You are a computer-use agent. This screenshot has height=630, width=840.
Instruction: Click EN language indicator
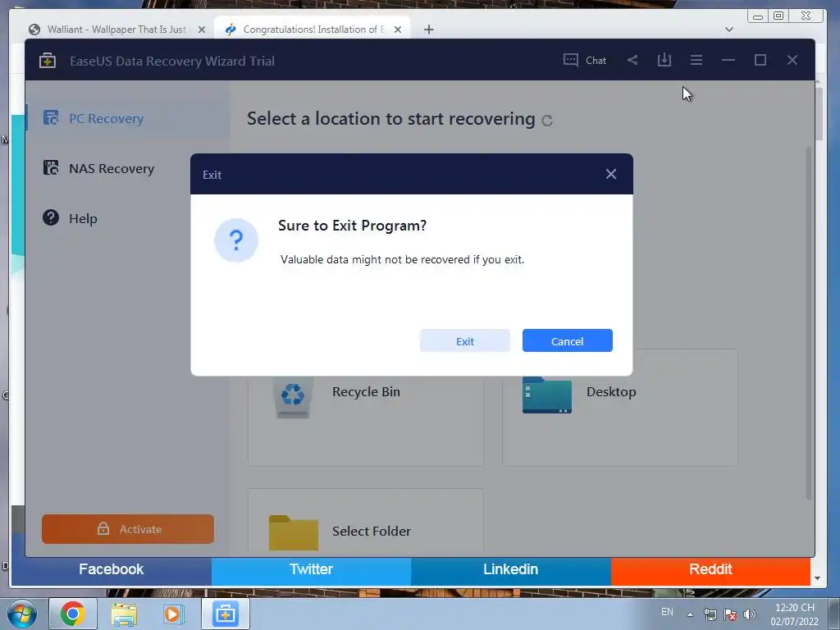(x=667, y=611)
